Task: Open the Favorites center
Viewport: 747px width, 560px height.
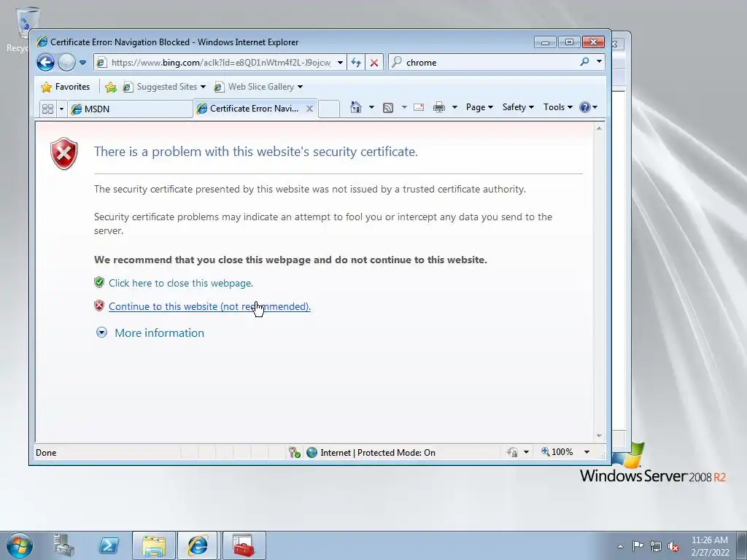Action: [x=66, y=87]
